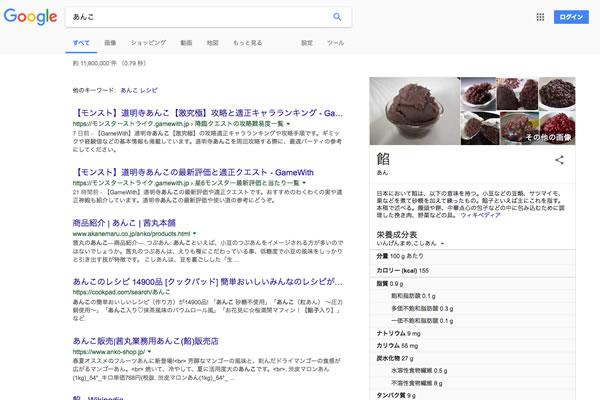Open top-right dark anko bowl thumbnail

click(x=557, y=94)
